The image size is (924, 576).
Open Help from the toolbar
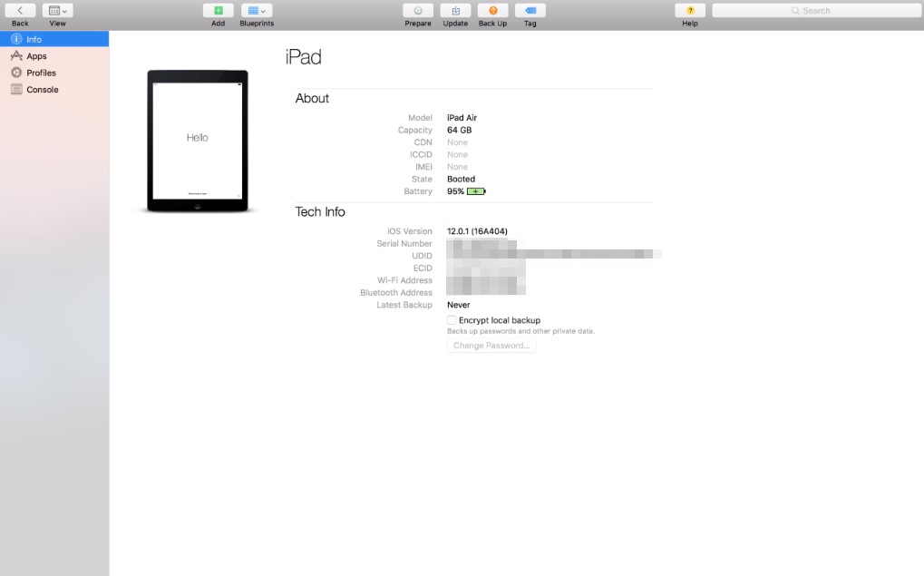690,10
